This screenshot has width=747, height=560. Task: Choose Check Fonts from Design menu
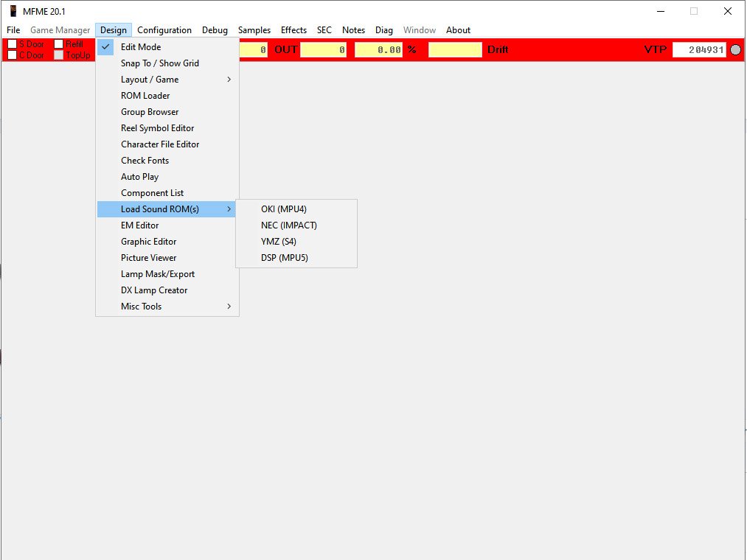[167, 161]
